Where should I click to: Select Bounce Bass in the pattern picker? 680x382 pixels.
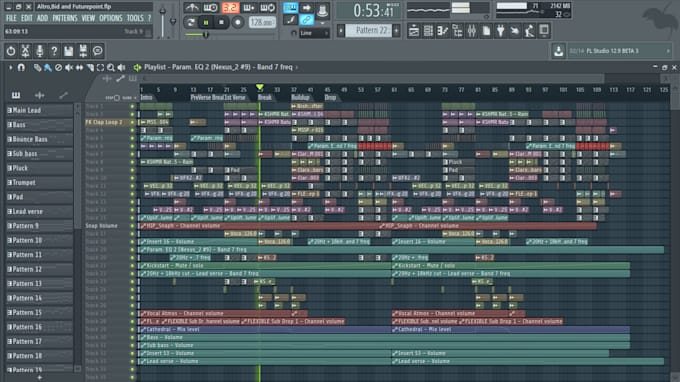tap(39, 139)
